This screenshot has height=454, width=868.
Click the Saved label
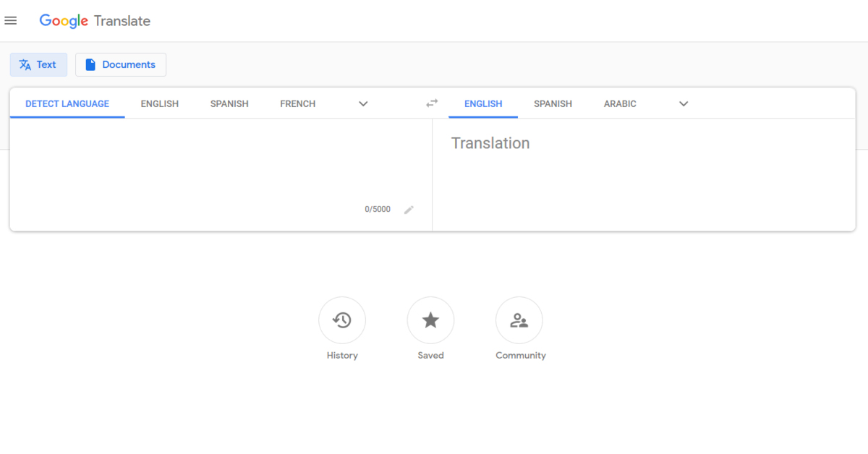[x=430, y=356]
